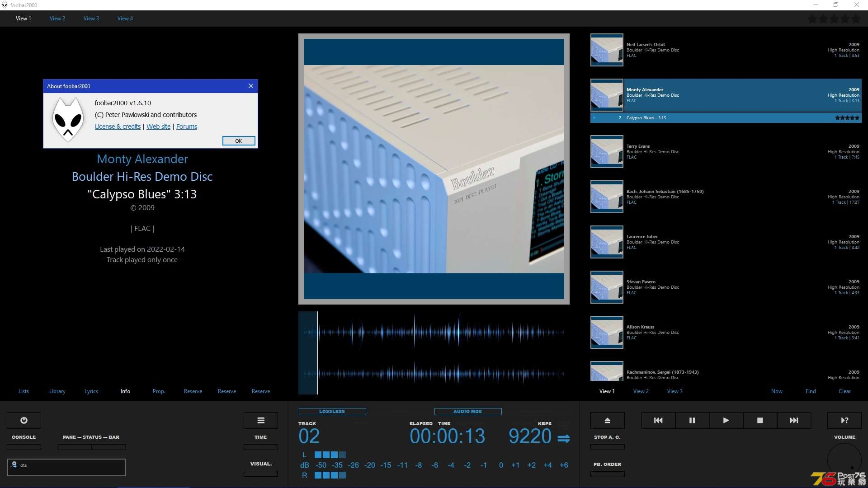Expand the View 2 playlist panel

pyautogui.click(x=640, y=391)
